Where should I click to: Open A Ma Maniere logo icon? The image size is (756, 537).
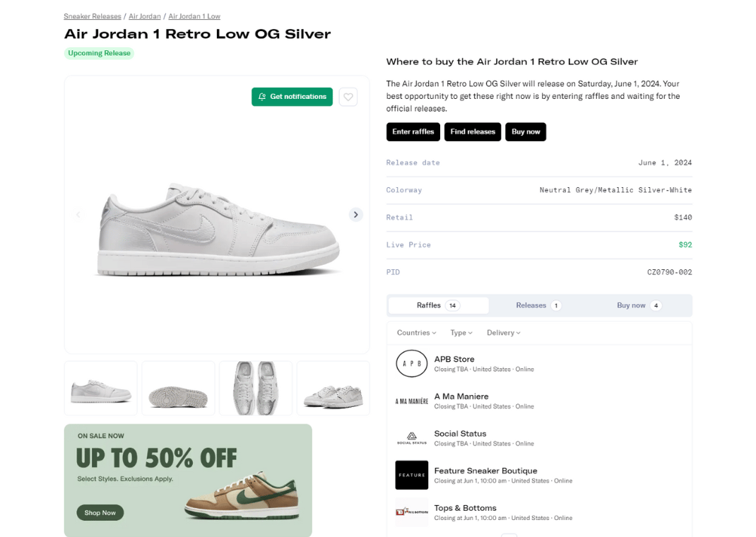[x=411, y=401]
